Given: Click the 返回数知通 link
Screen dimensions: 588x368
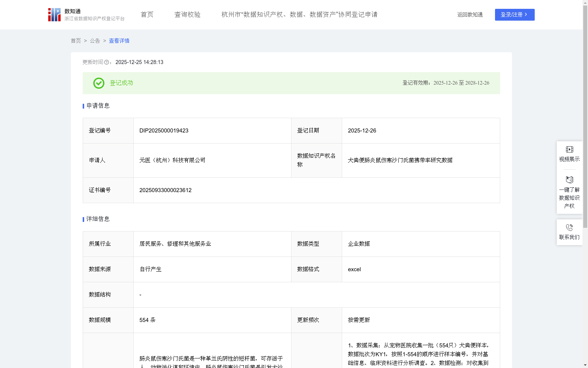Looking at the screenshot, I should pos(470,15).
